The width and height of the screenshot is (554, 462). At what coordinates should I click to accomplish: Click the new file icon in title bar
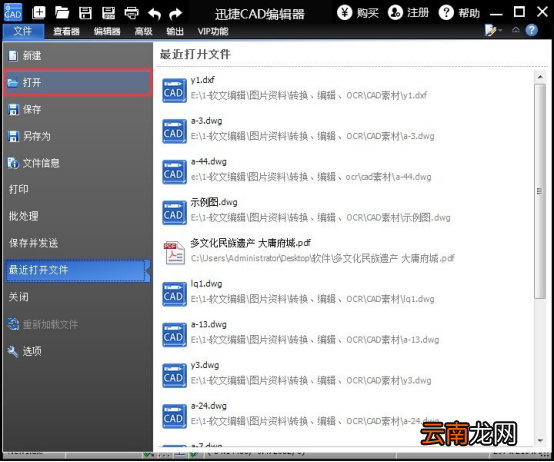point(39,13)
